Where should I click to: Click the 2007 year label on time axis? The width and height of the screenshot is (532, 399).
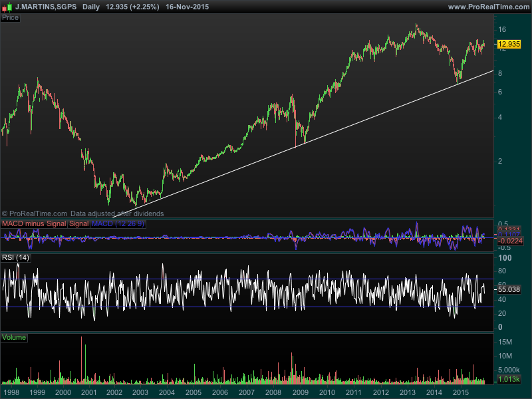click(247, 392)
